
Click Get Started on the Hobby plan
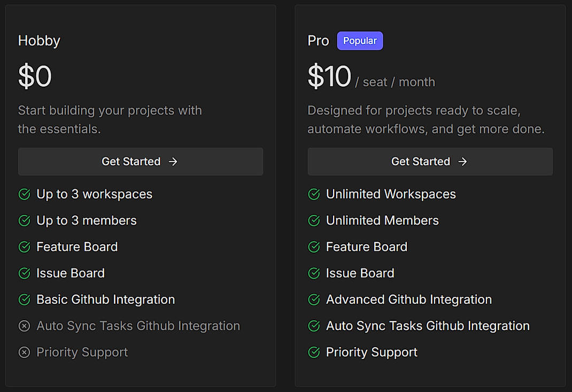141,162
